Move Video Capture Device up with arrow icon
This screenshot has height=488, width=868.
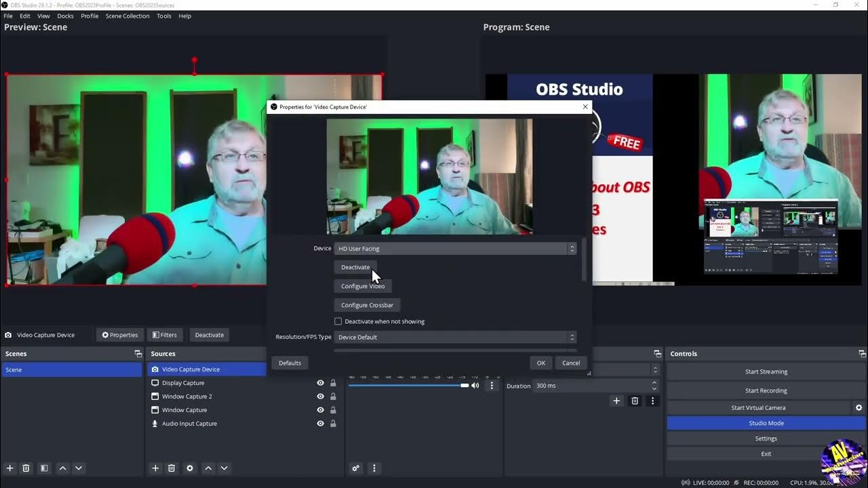(208, 468)
